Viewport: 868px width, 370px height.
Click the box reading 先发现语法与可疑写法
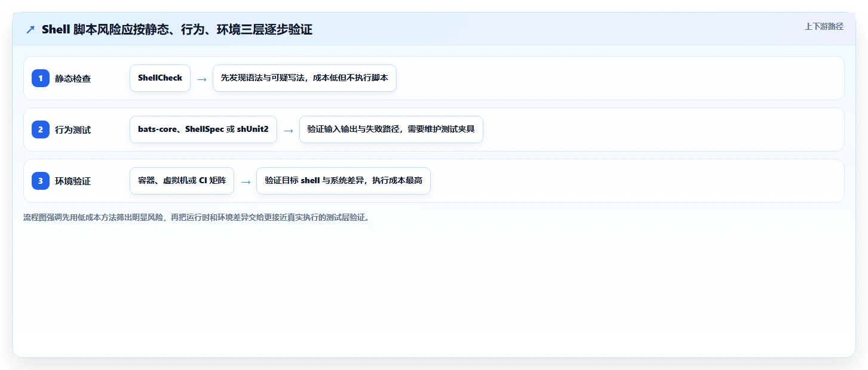point(305,78)
